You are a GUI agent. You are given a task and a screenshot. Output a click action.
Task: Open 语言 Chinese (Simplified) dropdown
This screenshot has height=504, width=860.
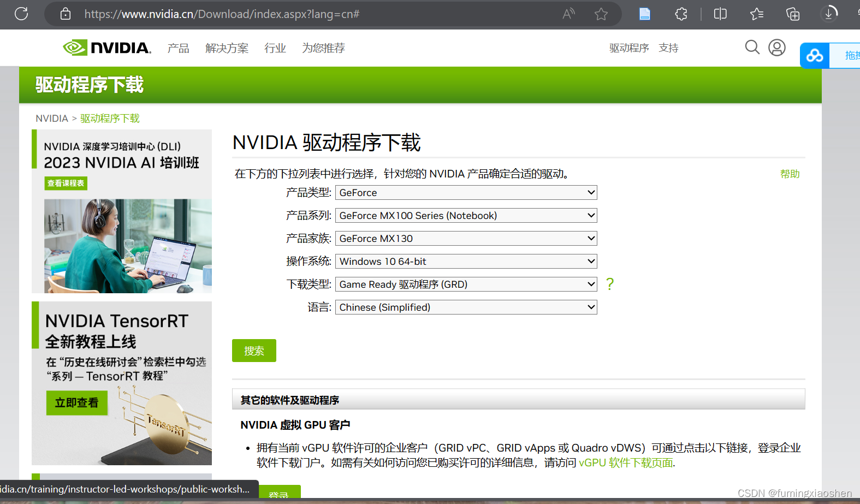click(x=466, y=307)
